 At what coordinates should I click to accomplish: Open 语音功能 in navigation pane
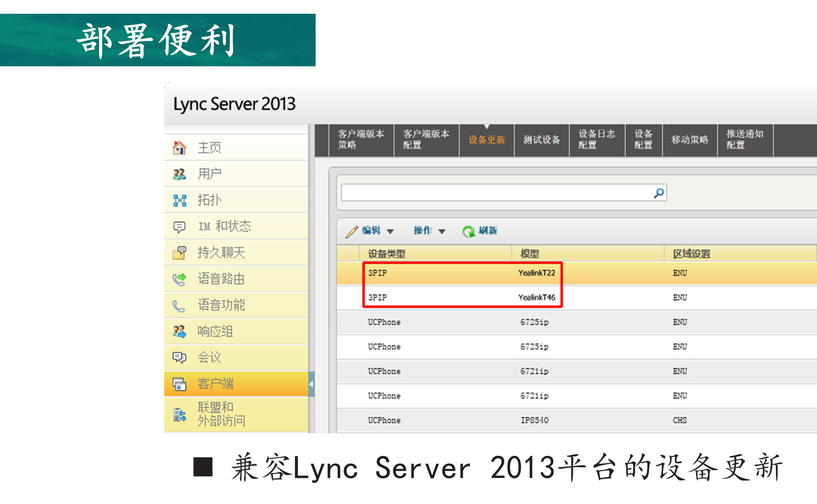pos(236,306)
